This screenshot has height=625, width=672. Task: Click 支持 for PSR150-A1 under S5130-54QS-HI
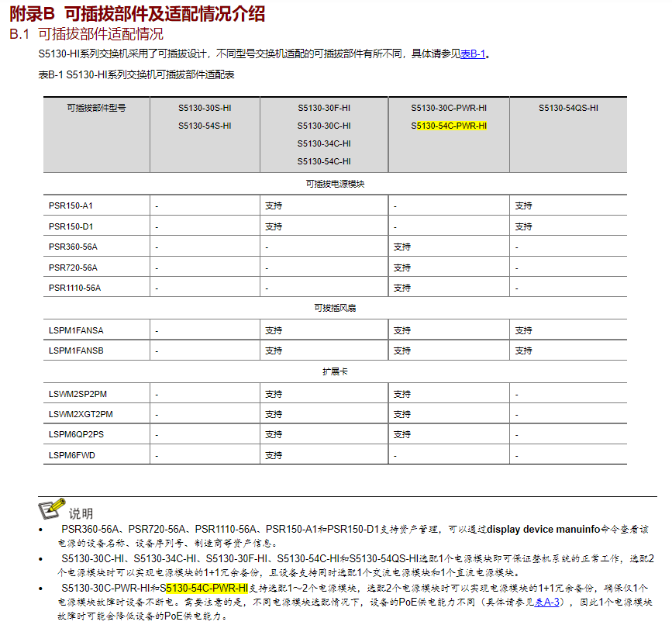523,205
